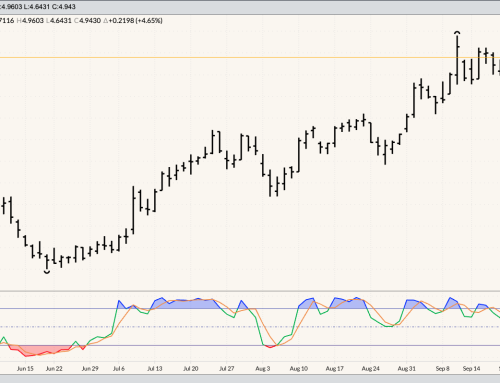Click the highest-high arc marker
The height and width of the screenshot is (383, 500).
point(457,32)
